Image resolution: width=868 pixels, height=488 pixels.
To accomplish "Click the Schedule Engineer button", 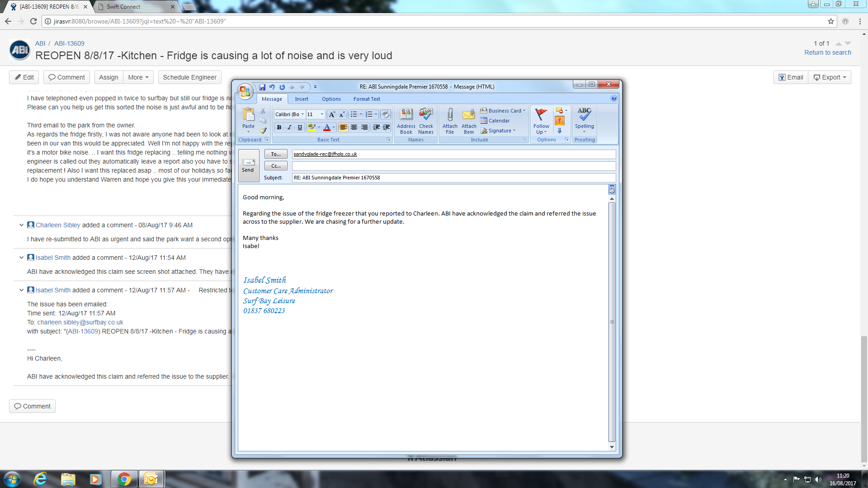I will click(x=189, y=77).
